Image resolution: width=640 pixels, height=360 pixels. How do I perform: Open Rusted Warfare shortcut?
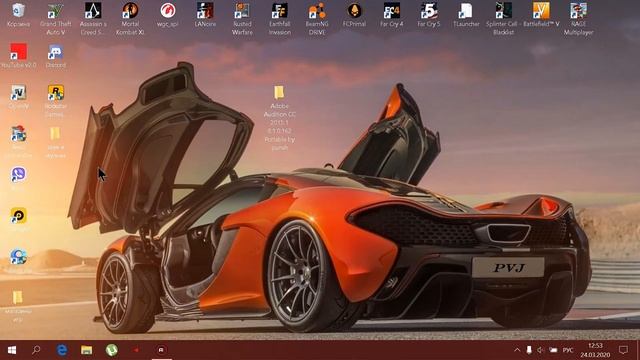click(242, 11)
